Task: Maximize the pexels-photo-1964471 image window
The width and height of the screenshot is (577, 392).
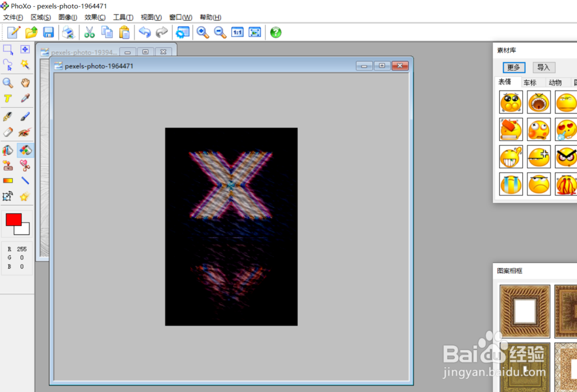Action: click(x=382, y=66)
